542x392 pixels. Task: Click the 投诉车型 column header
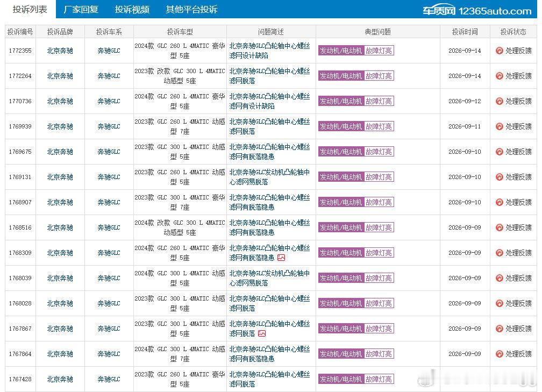point(180,32)
